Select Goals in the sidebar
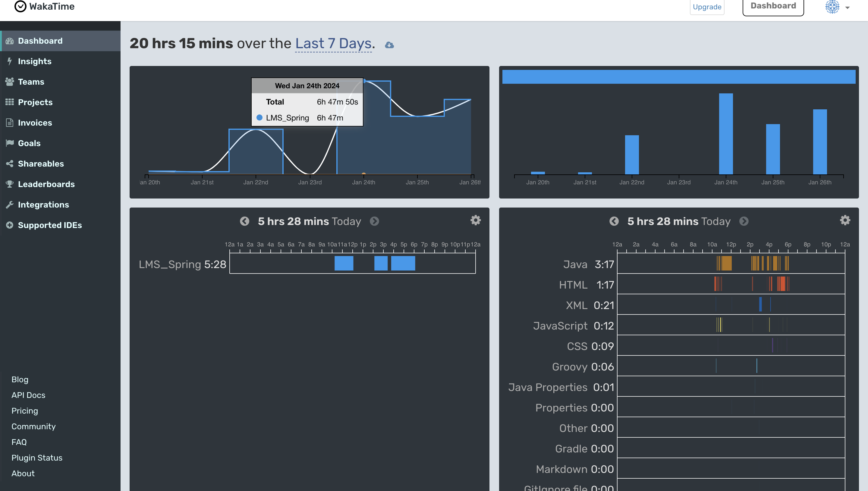The width and height of the screenshot is (868, 491). [29, 143]
